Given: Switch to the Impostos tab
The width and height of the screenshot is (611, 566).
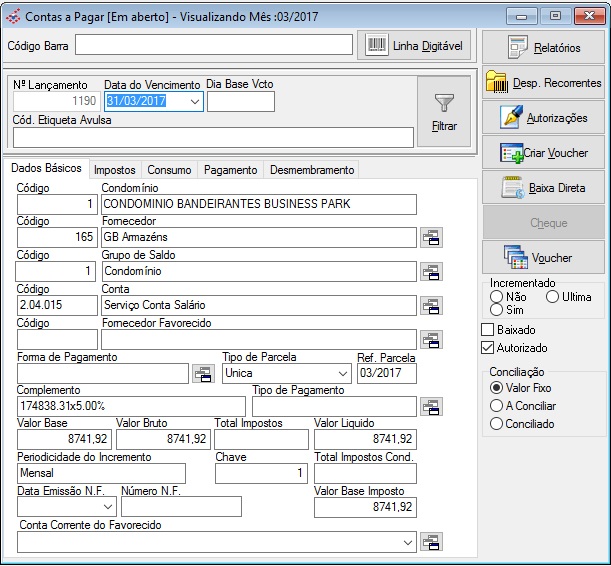Looking at the screenshot, I should tap(114, 170).
